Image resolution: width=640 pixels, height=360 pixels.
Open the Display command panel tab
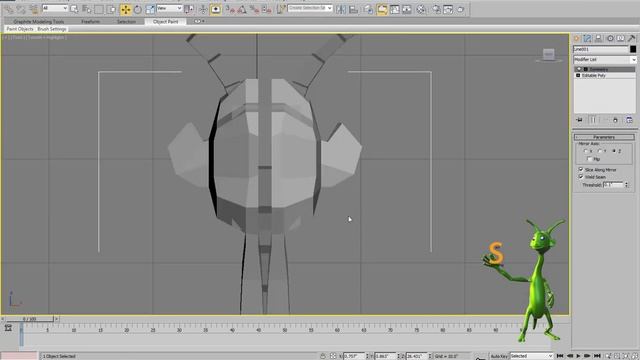tap(620, 38)
